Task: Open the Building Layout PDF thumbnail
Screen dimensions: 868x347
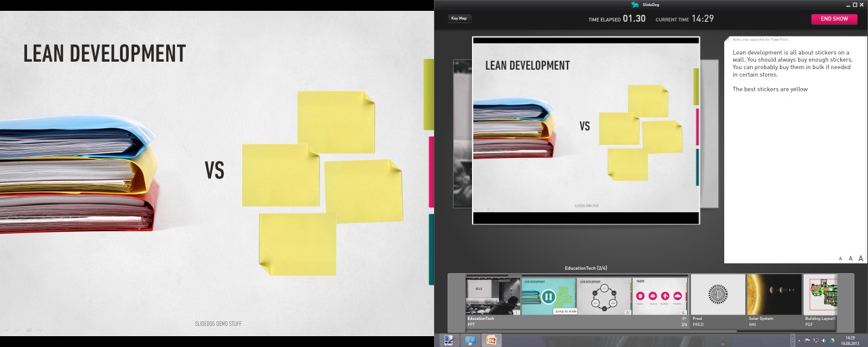Action: (821, 294)
